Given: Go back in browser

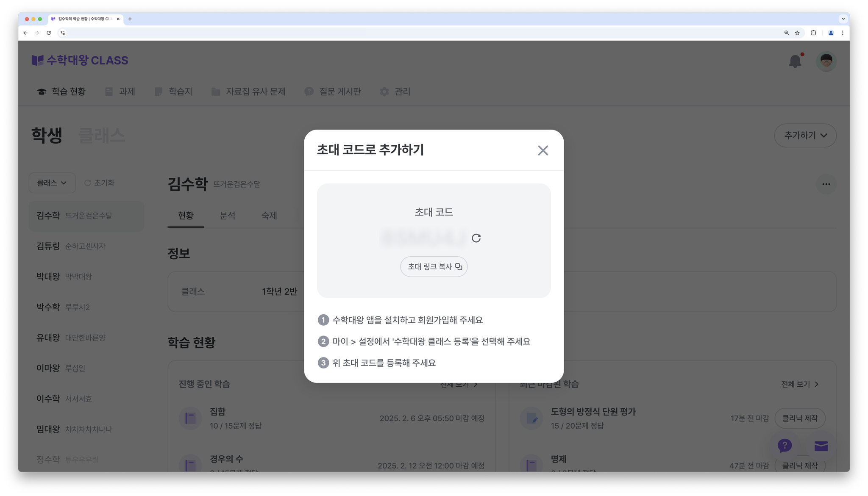Looking at the screenshot, I should coord(25,33).
